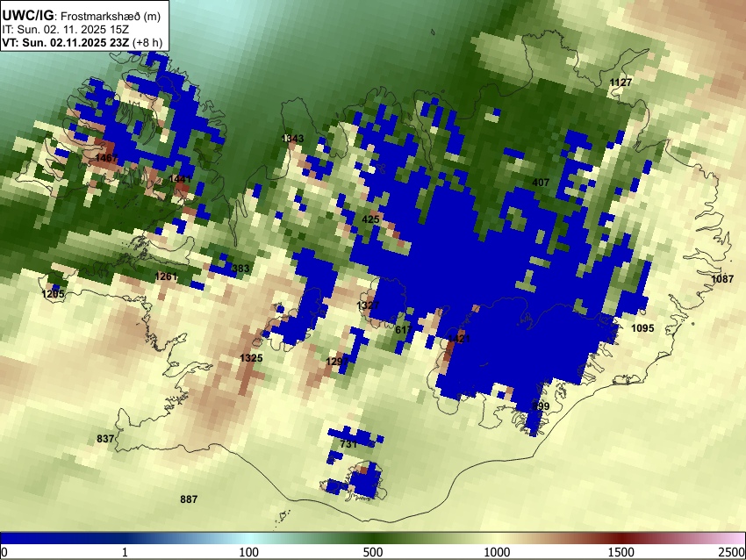Click the legend label 500

coord(373,552)
